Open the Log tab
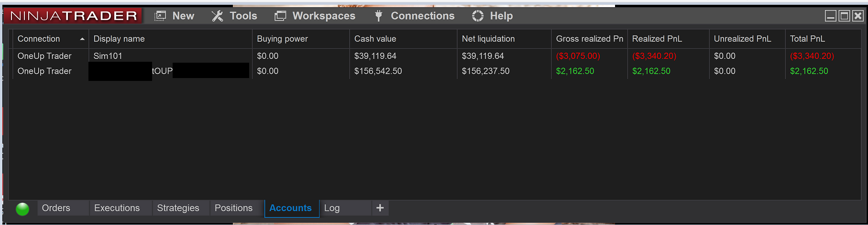Screen dimensions: 868x225 click(332, 208)
